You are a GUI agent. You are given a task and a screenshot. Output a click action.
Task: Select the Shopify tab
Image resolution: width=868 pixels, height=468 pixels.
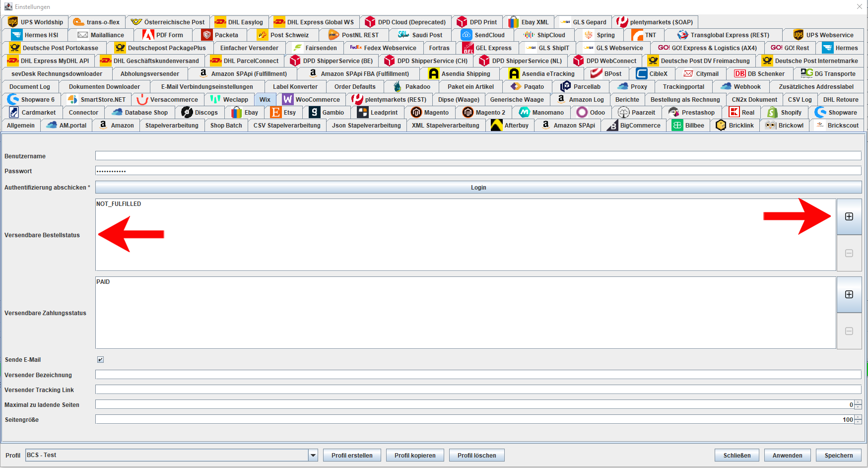click(784, 112)
